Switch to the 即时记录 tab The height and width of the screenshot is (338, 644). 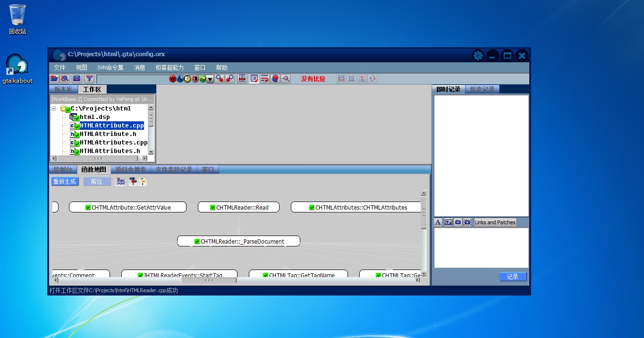point(449,89)
